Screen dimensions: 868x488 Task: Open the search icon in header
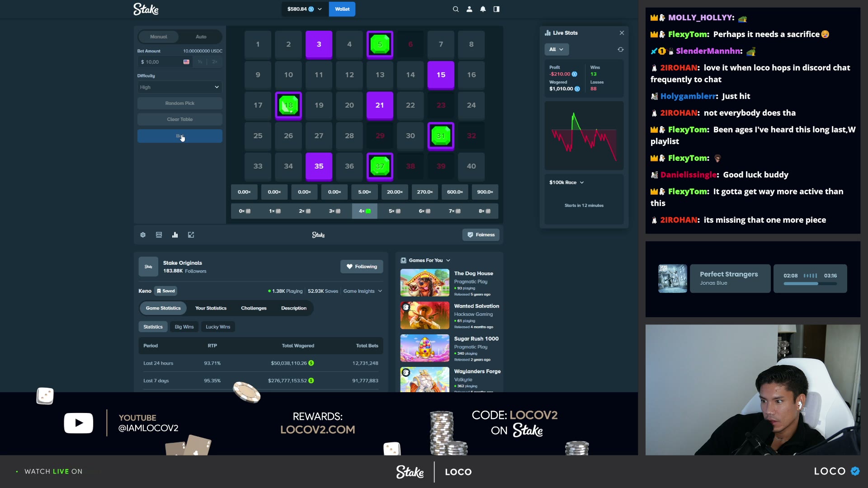pyautogui.click(x=456, y=9)
